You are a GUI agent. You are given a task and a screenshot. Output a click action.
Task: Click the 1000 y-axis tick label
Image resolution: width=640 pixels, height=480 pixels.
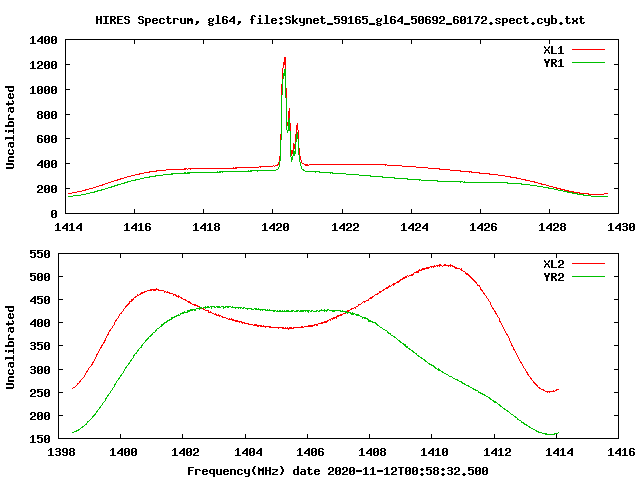[43, 90]
